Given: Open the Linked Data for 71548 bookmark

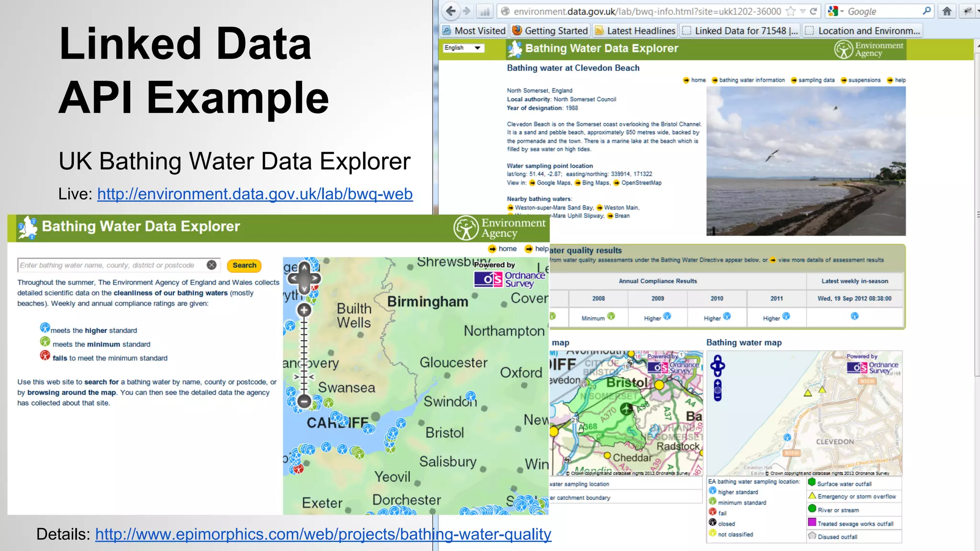Looking at the screenshot, I should coord(741,31).
